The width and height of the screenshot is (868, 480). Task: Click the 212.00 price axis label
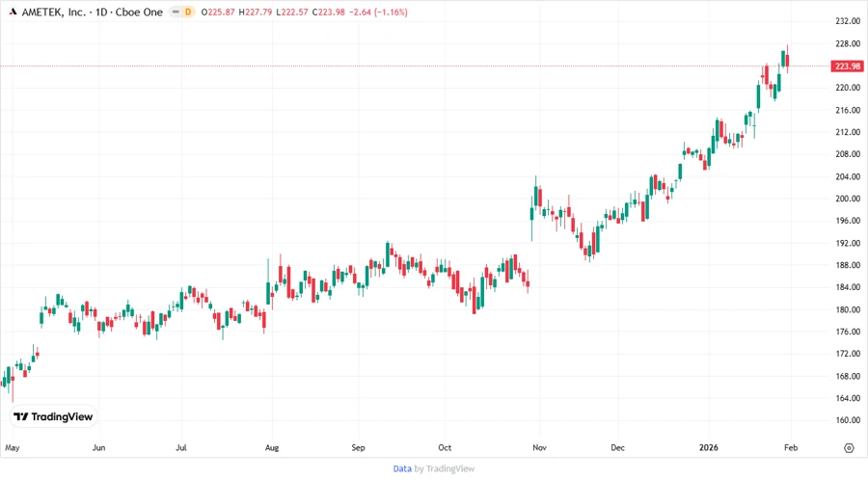[848, 132]
